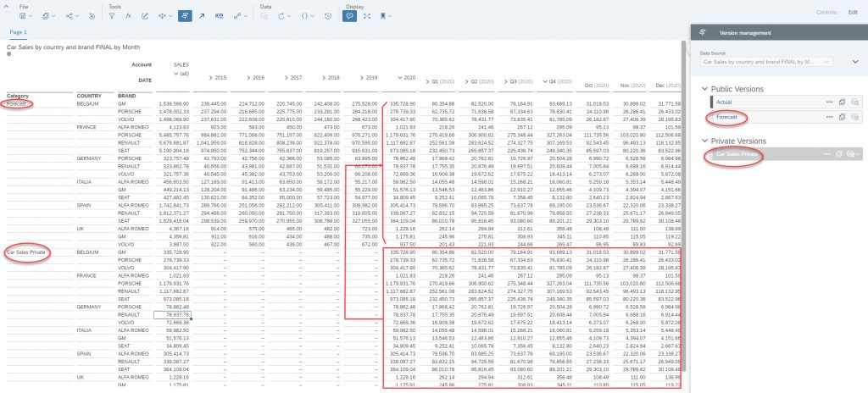Expand the 2016 column
This screenshot has height=393, width=868.
pos(248,78)
